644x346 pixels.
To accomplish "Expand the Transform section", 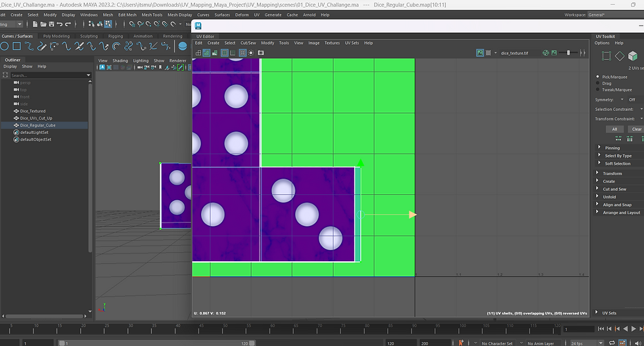I will 612,173.
